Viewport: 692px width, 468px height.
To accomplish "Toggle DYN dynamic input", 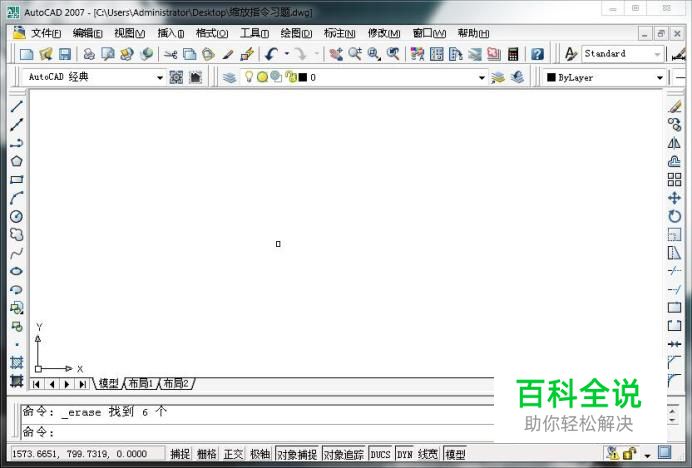I will pos(405,454).
